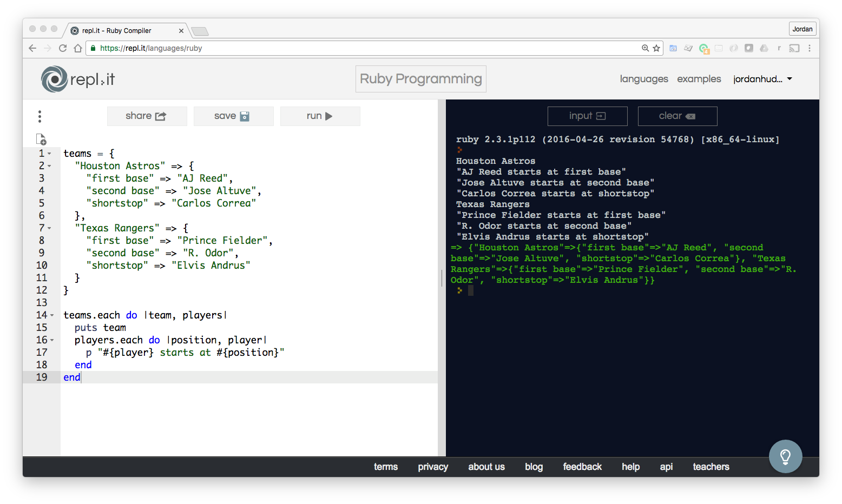Image resolution: width=842 pixels, height=504 pixels.
Task: Open the editor's three-dot options menu
Action: click(40, 116)
